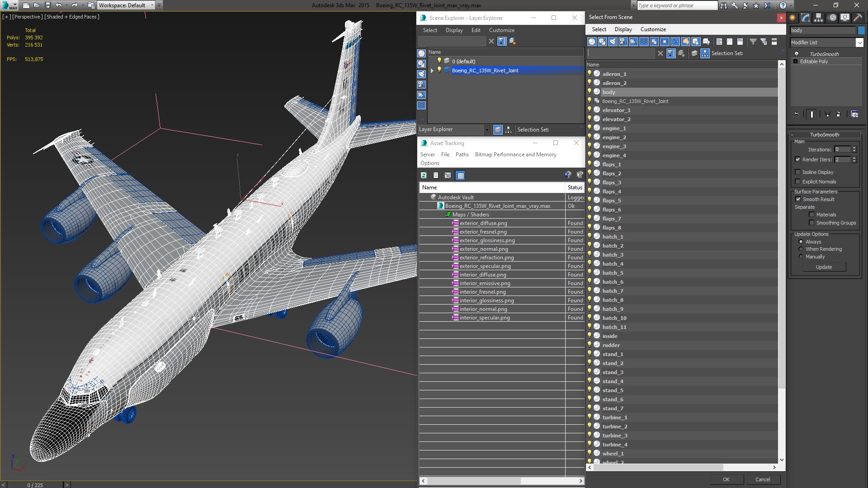
Task: Click the TurboSmooth Update button
Action: (824, 267)
